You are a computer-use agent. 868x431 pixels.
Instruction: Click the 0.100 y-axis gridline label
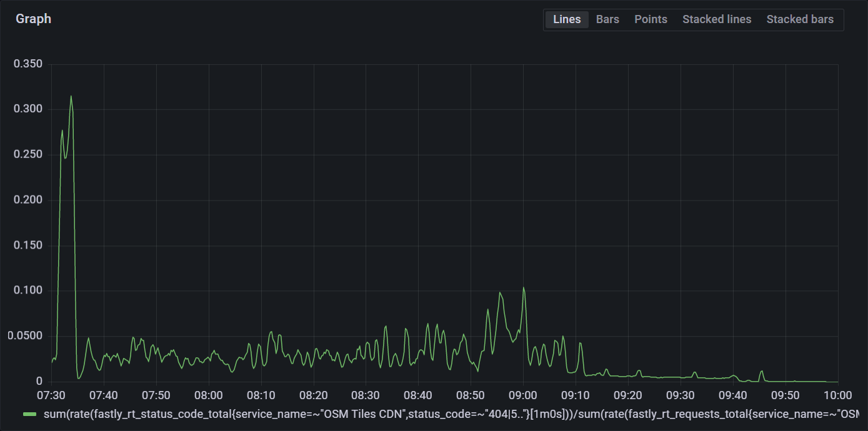29,290
